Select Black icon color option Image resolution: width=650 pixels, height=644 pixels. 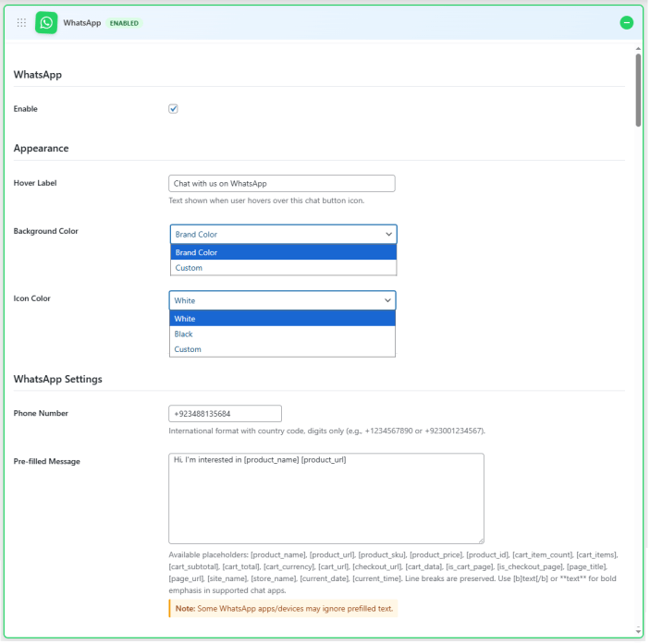(283, 334)
